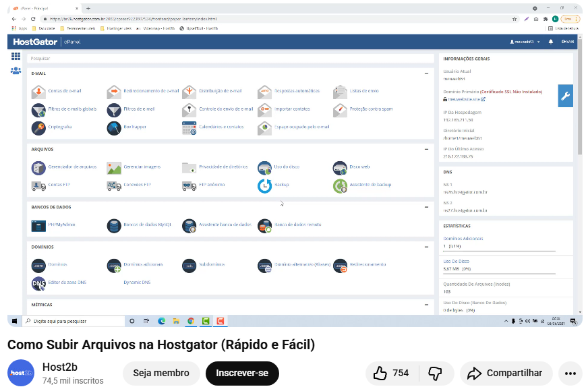
Task: Open Contas FTP truck icon
Action: click(x=38, y=185)
